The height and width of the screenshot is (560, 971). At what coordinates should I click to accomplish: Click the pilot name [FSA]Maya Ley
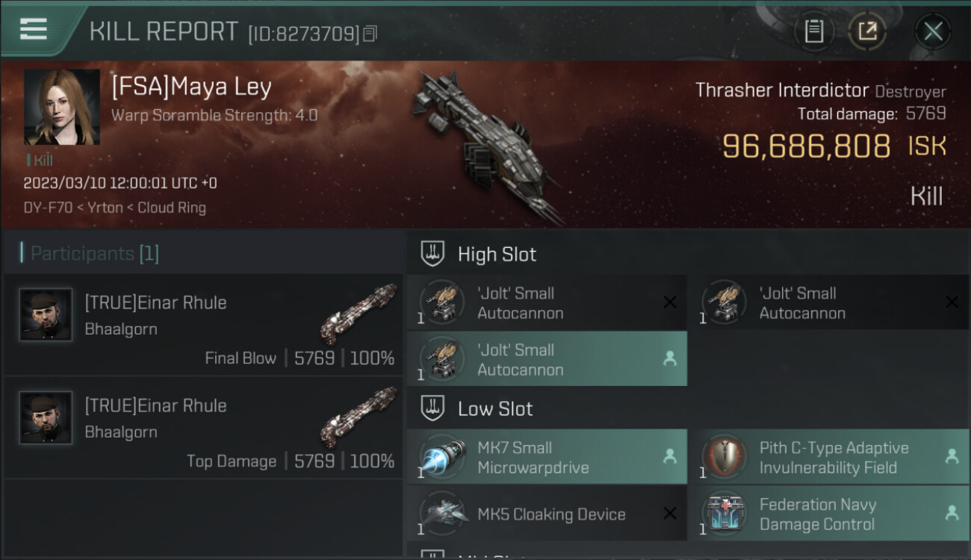click(191, 87)
